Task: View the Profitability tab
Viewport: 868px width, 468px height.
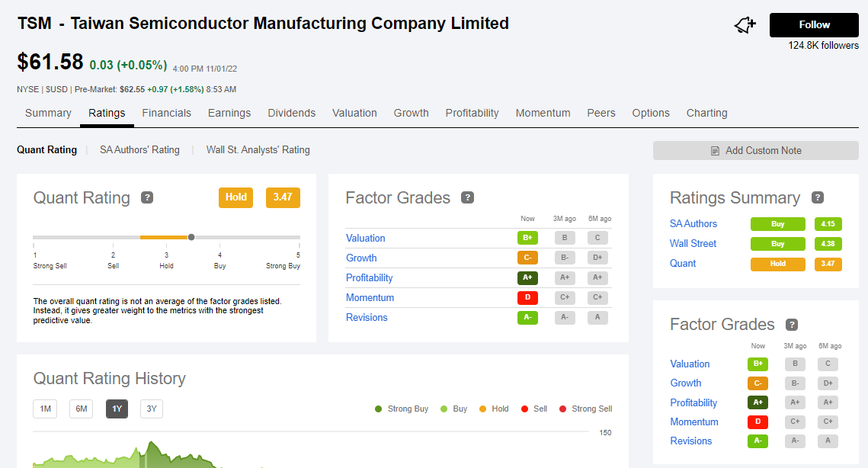Action: 472,113
